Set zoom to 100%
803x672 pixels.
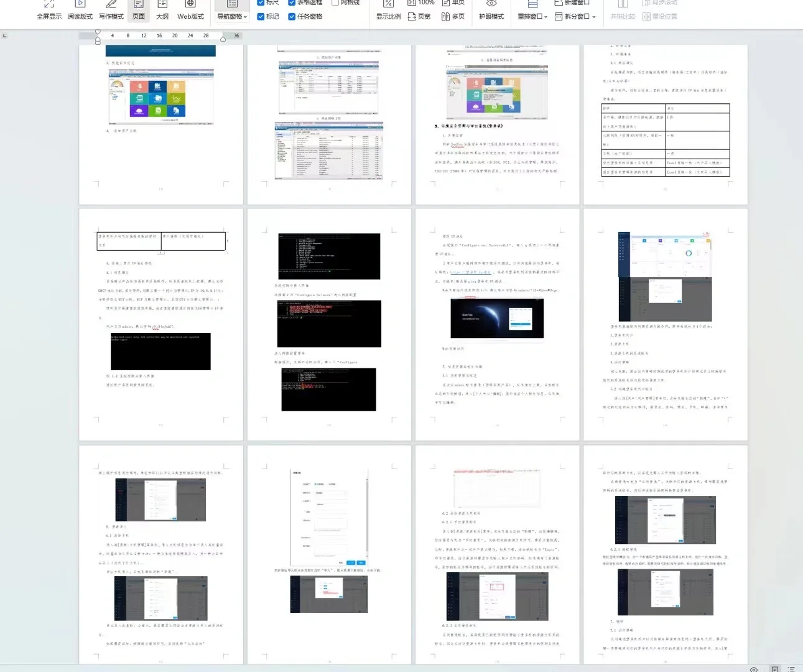(x=421, y=2)
